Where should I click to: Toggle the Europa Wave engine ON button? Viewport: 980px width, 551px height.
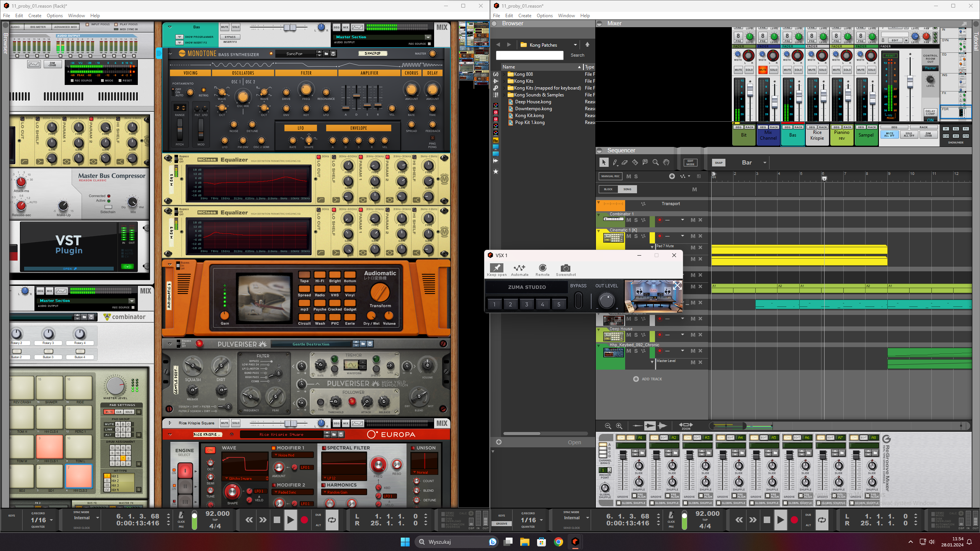(210, 450)
